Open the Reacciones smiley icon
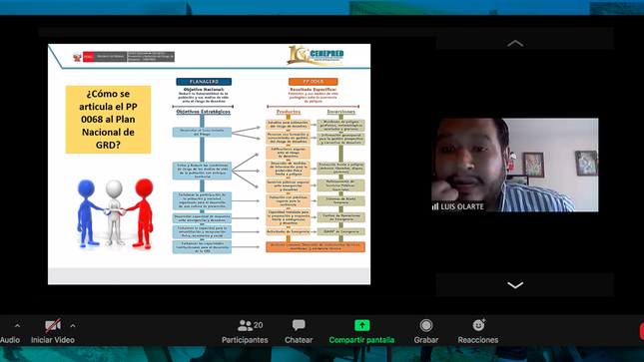Image resolution: width=644 pixels, height=362 pixels. pyautogui.click(x=478, y=325)
